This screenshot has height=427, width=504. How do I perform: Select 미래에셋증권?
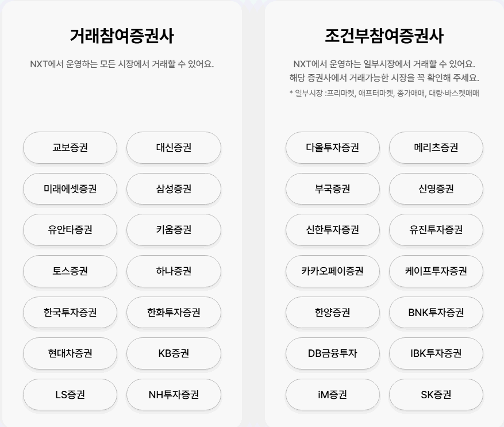pos(70,189)
